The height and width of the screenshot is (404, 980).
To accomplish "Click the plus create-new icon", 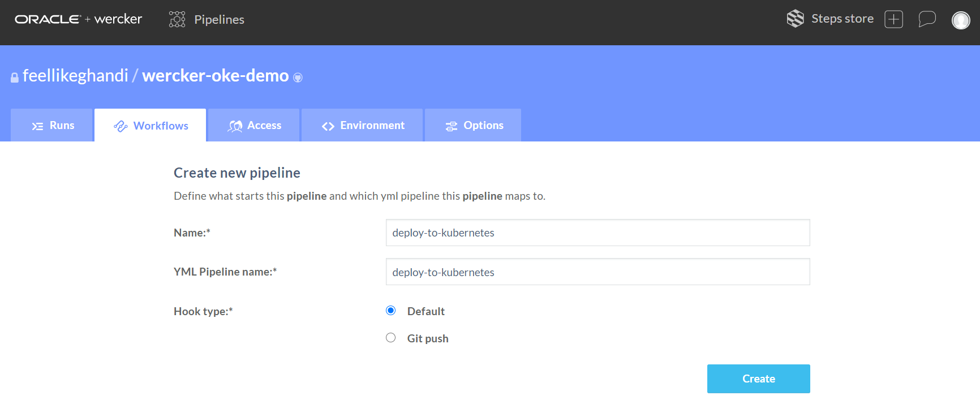I will pos(893,19).
